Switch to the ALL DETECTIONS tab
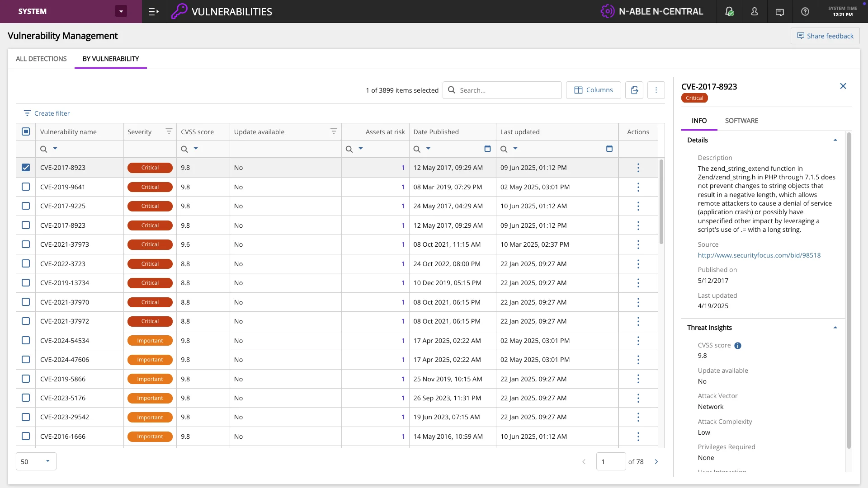The height and width of the screenshot is (488, 868). click(41, 59)
